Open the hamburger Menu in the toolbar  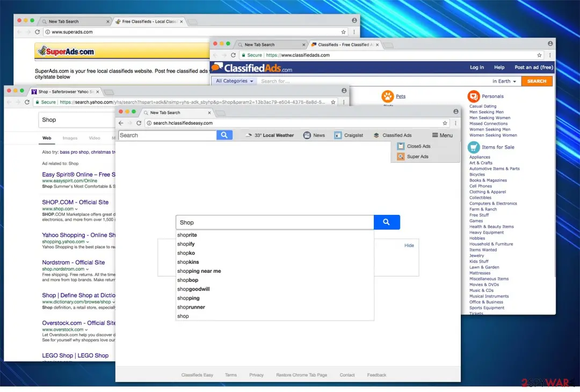coord(442,135)
